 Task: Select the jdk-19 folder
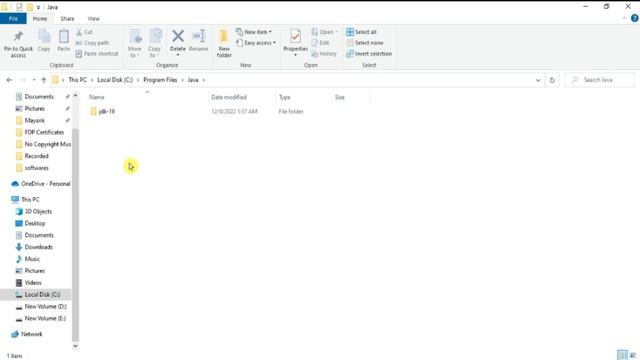click(102, 111)
